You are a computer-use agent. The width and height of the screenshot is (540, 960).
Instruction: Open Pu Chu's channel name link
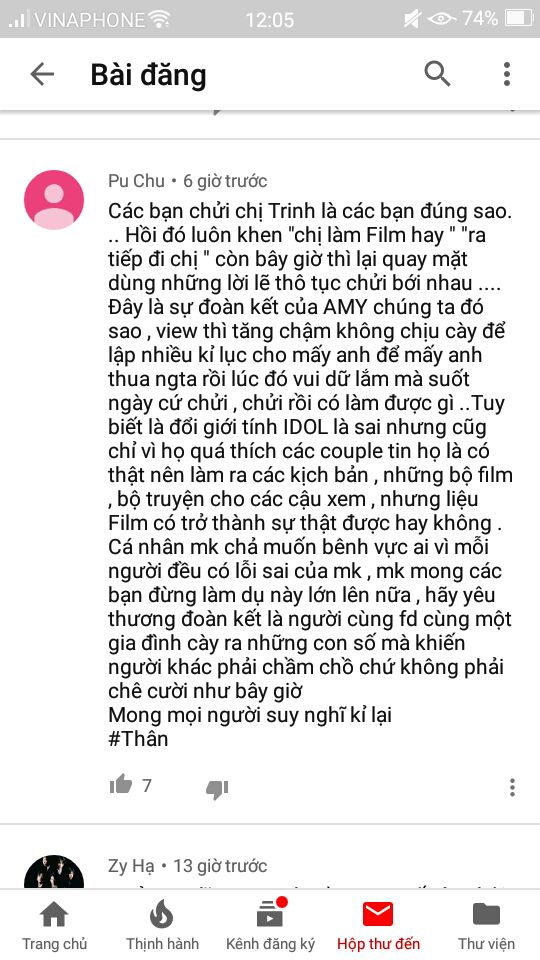(x=137, y=181)
